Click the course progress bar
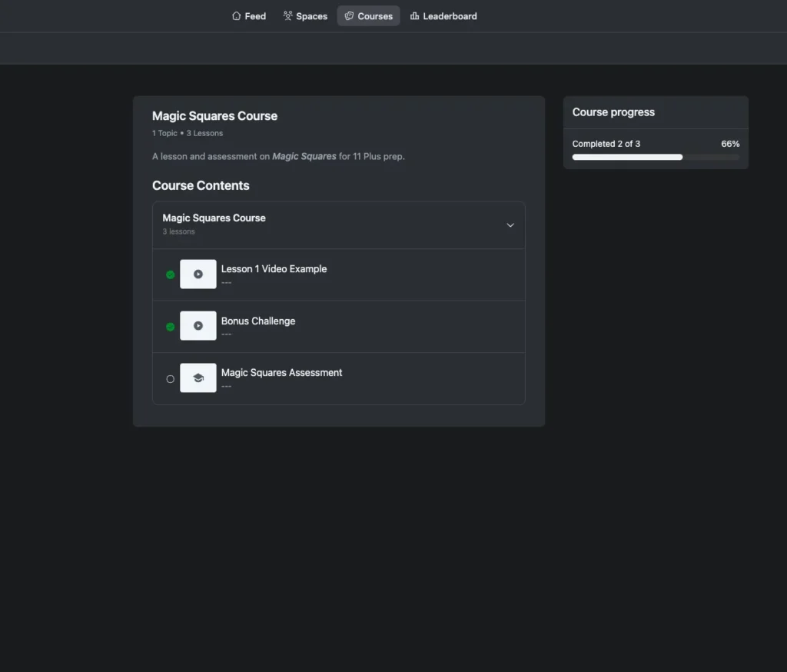This screenshot has height=672, width=787. click(656, 157)
